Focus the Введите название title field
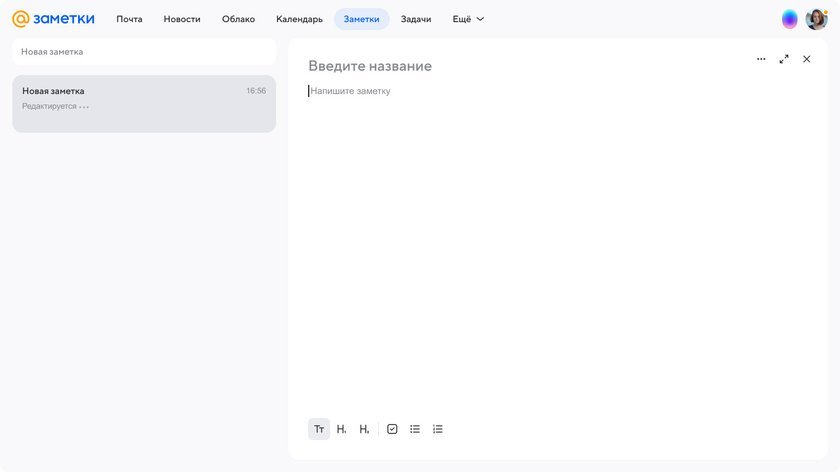 (x=370, y=66)
